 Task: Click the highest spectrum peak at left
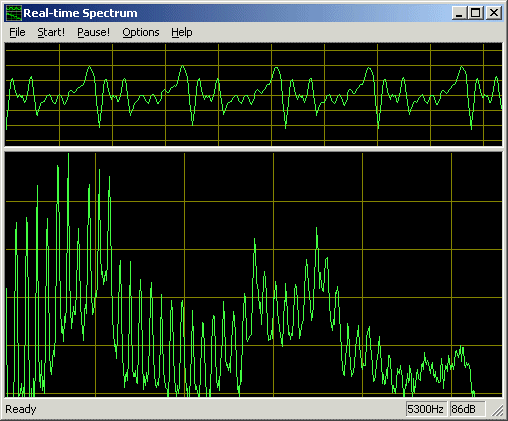(x=68, y=154)
